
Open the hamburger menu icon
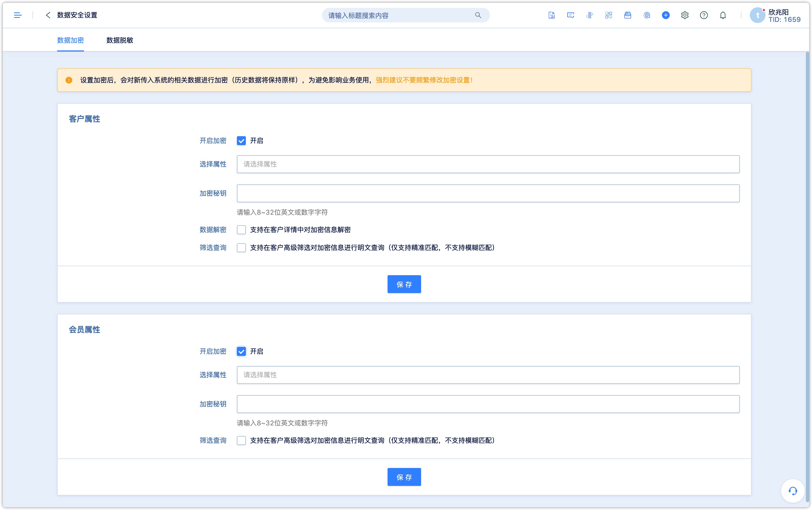click(18, 15)
